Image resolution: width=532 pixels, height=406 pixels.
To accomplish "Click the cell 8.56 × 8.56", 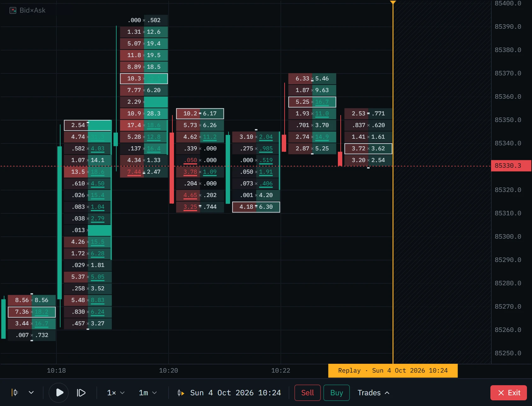I will point(32,300).
